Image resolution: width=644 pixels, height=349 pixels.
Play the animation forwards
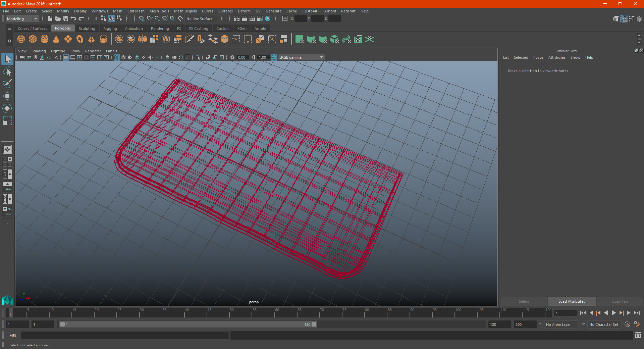tap(614, 313)
